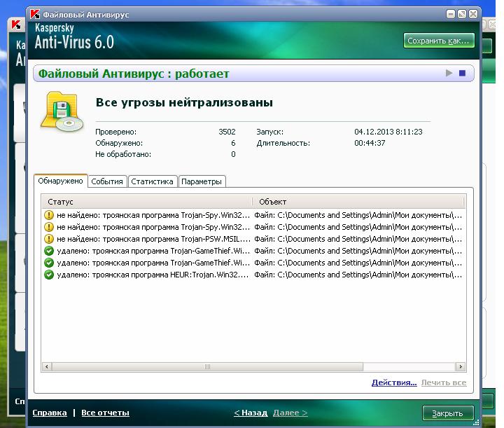Click the Далее > link

tap(290, 413)
